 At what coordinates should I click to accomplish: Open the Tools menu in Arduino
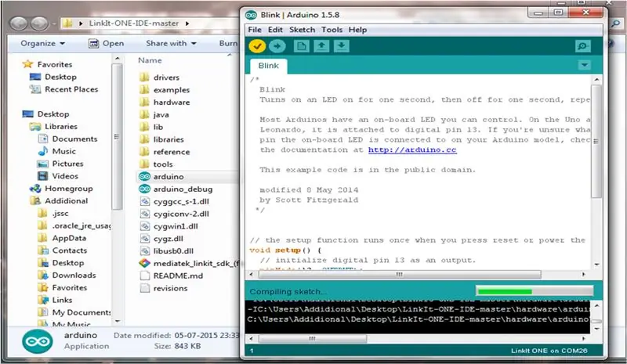click(x=332, y=30)
